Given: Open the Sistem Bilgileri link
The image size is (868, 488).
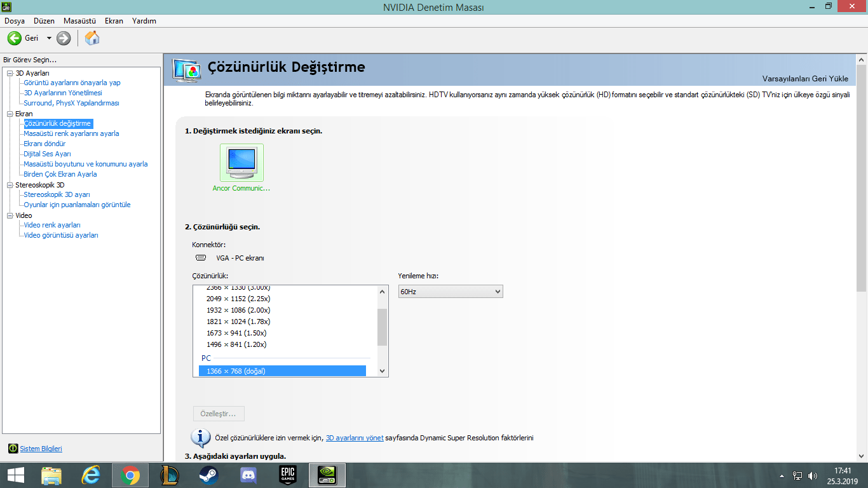Looking at the screenshot, I should [x=41, y=449].
